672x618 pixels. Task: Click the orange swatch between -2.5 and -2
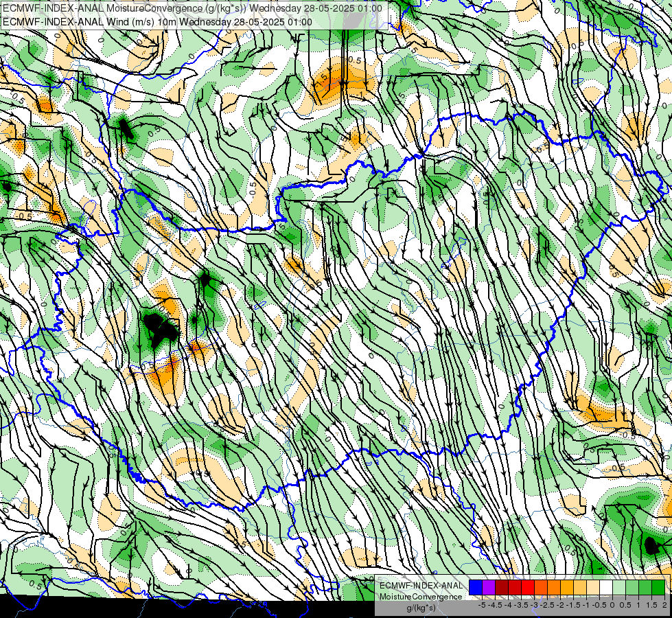pos(554,588)
